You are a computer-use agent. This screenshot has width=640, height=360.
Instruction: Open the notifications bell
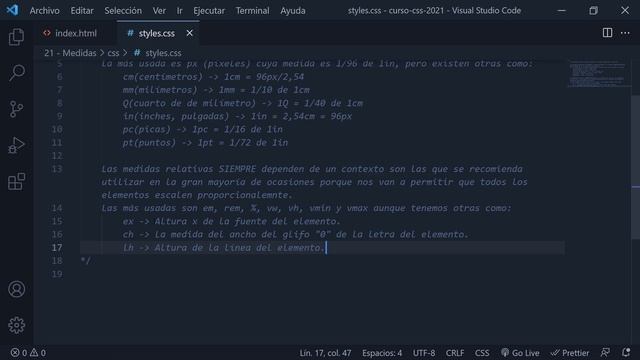pyautogui.click(x=626, y=352)
